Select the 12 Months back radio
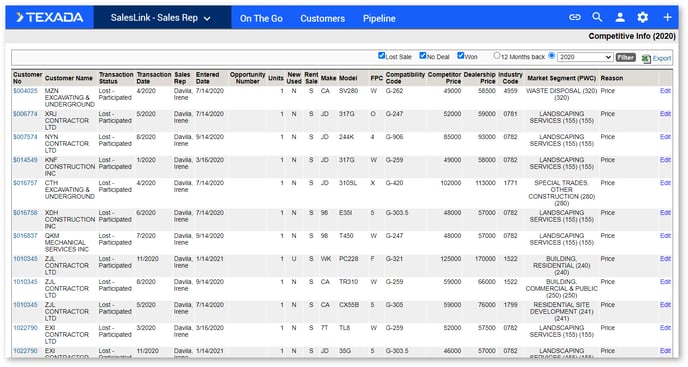The image size is (688, 367). (497, 55)
